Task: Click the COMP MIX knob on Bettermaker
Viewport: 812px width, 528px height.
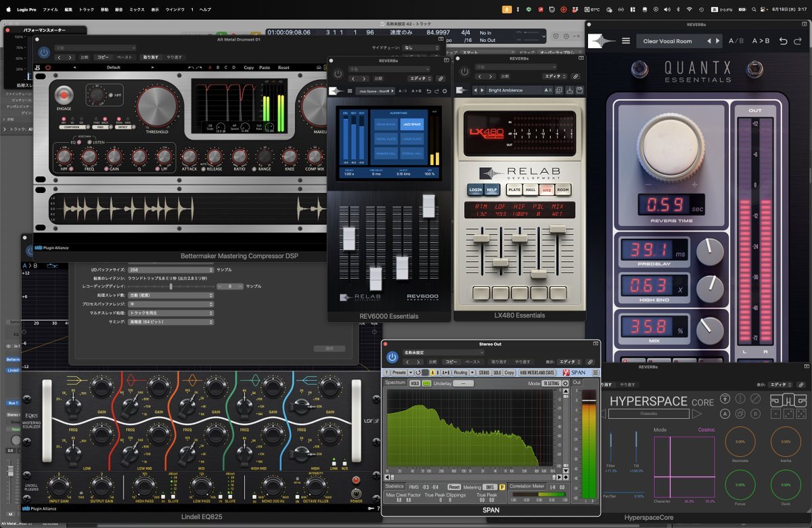Action: [x=313, y=156]
